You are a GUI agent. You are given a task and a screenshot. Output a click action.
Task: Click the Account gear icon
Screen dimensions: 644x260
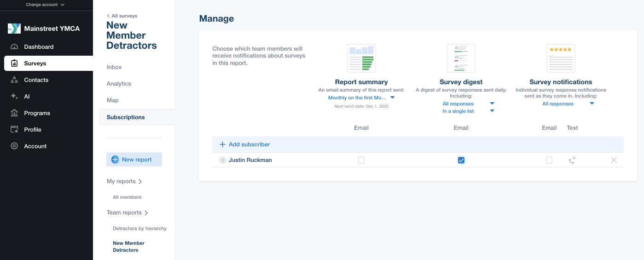[x=14, y=146]
